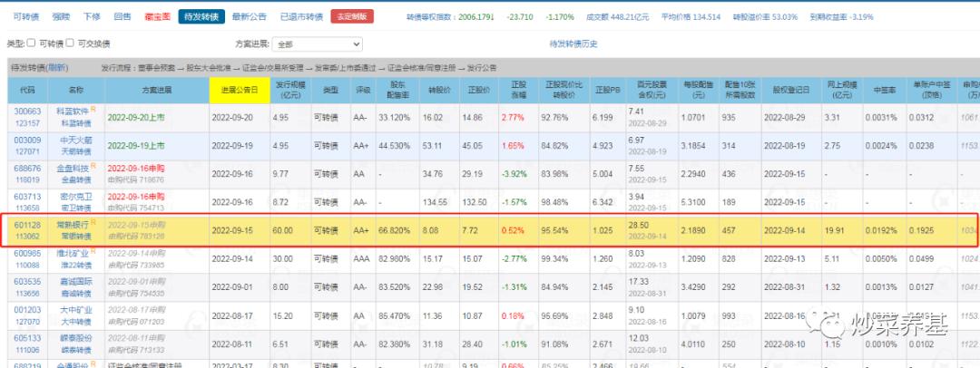
Task: Sort by the 正股现价比转股价 column header
Action: point(563,91)
